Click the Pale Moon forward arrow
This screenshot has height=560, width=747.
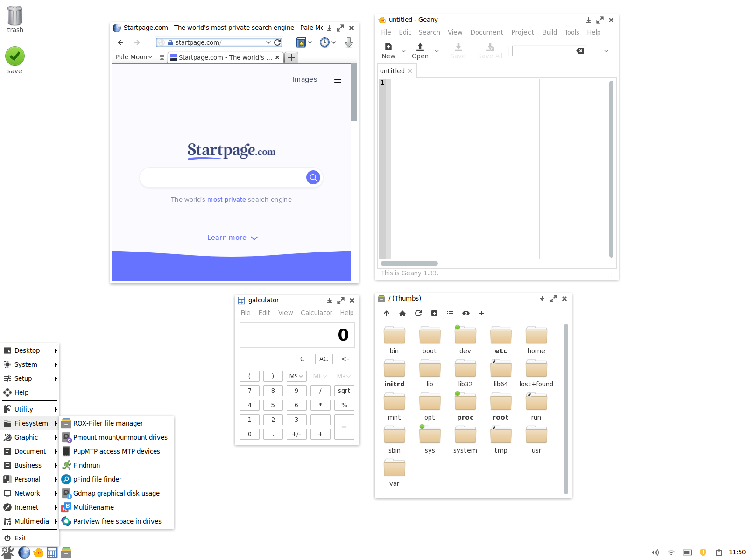pyautogui.click(x=137, y=42)
